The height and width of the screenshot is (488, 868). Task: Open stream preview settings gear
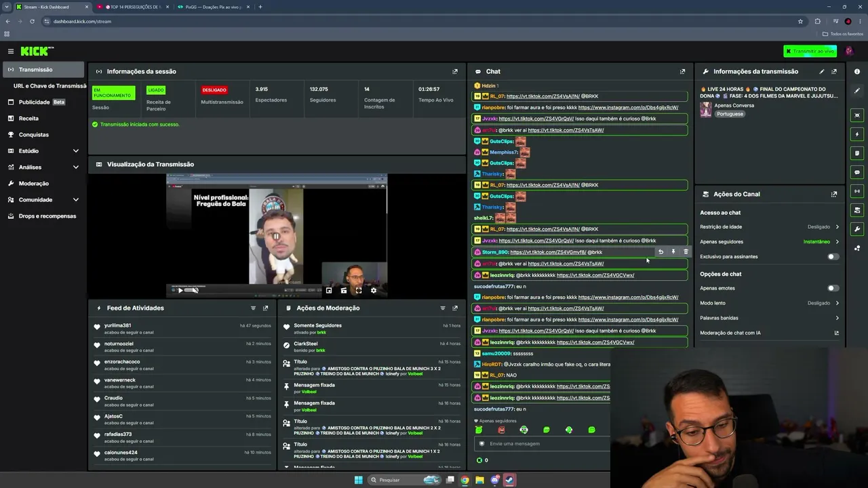[374, 291]
